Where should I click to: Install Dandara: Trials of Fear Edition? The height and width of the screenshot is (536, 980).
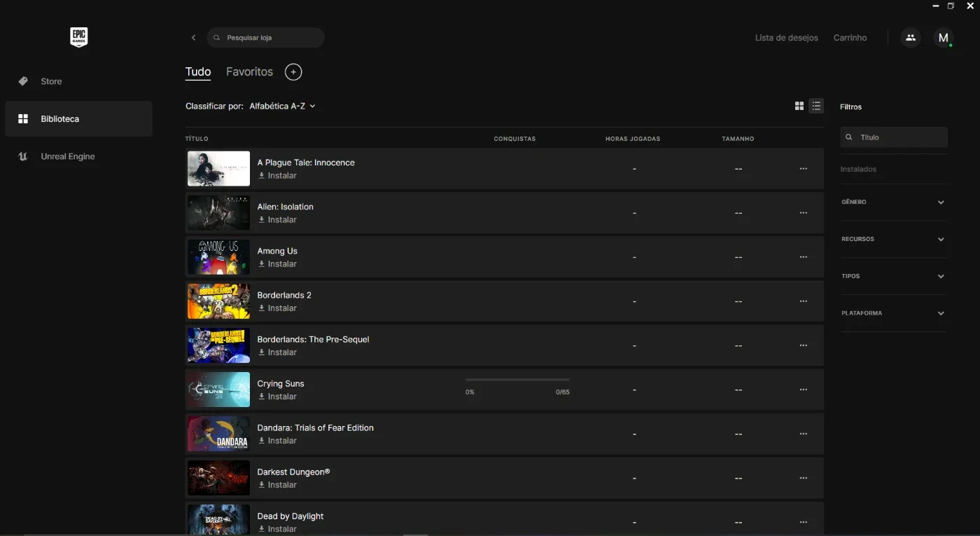277,441
